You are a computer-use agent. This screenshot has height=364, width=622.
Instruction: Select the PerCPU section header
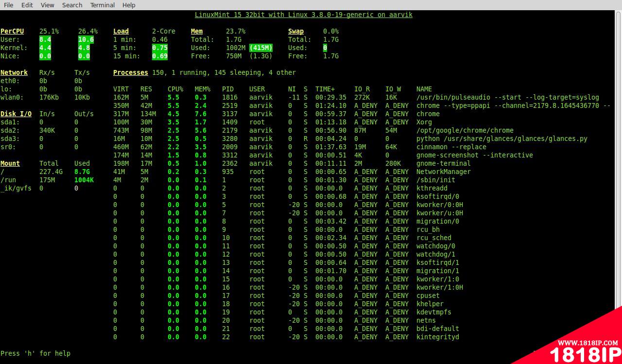click(x=12, y=31)
